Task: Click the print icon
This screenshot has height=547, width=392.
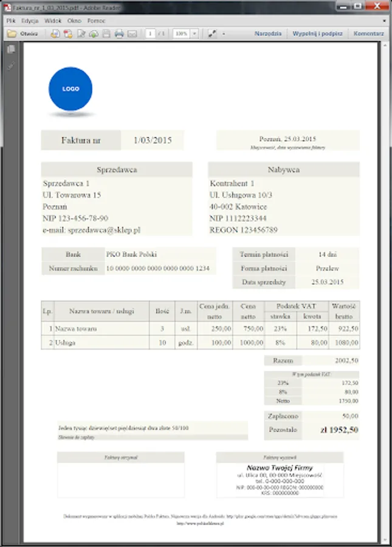Action: 119,33
